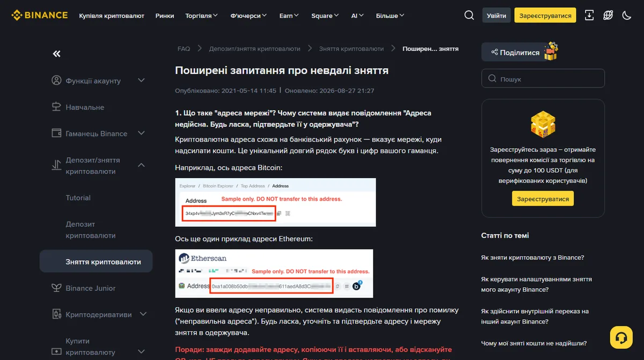Viewport: 644px width, 360px height.
Task: Expand Функції акаунту section
Action: [x=142, y=80]
